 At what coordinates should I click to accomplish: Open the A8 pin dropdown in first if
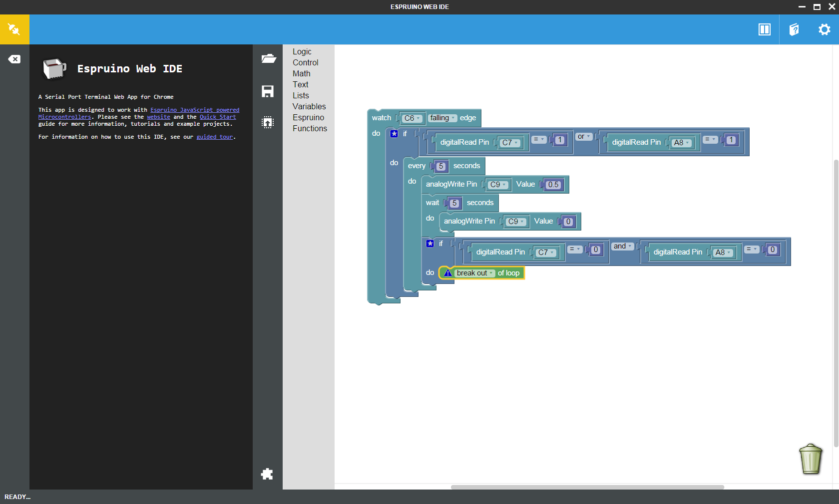click(x=682, y=143)
